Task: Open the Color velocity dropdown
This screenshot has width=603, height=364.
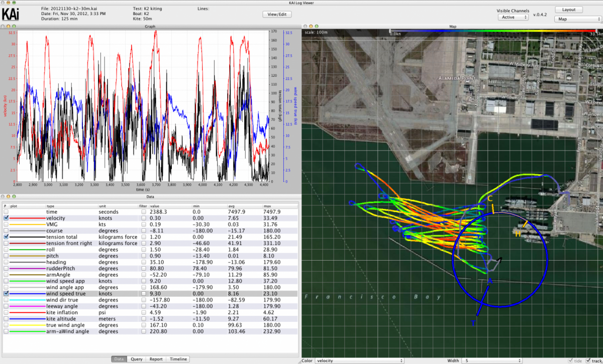Action: click(x=360, y=360)
